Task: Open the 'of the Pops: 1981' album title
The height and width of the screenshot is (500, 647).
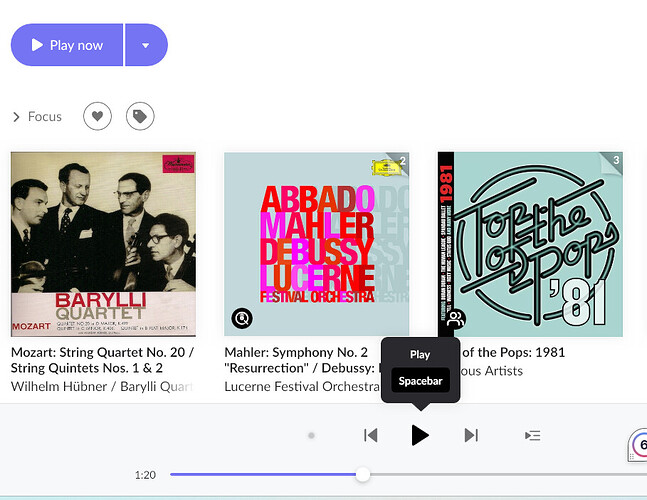Action: (513, 352)
